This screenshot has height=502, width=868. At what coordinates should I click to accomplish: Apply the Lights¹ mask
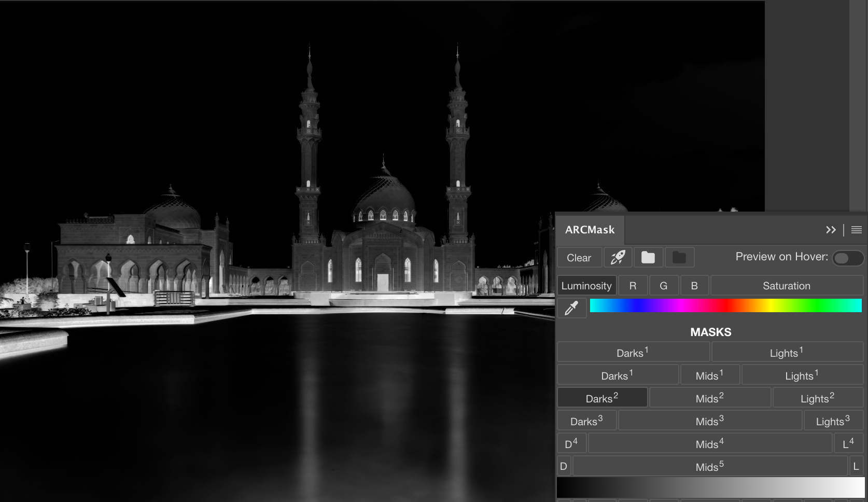pos(786,352)
